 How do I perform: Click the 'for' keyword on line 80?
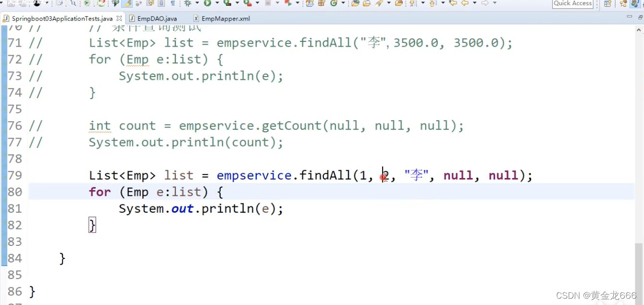click(x=99, y=192)
